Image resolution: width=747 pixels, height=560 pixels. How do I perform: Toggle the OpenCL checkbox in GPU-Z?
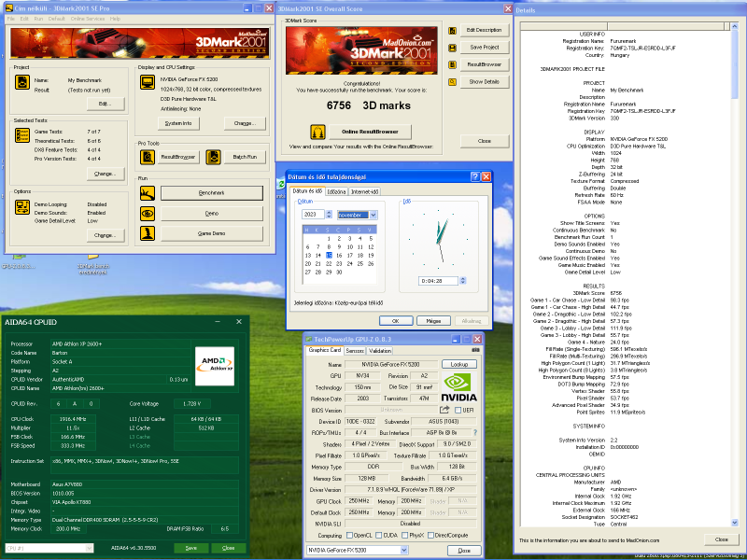(x=349, y=535)
